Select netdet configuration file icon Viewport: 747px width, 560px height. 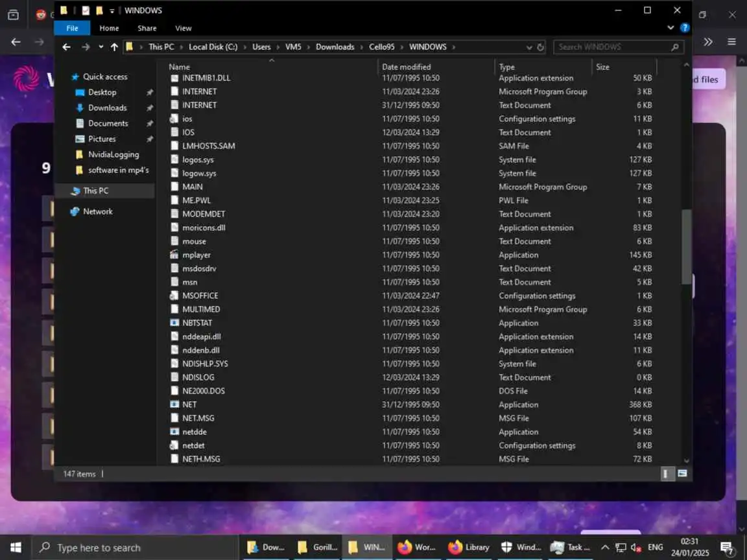pyautogui.click(x=174, y=446)
